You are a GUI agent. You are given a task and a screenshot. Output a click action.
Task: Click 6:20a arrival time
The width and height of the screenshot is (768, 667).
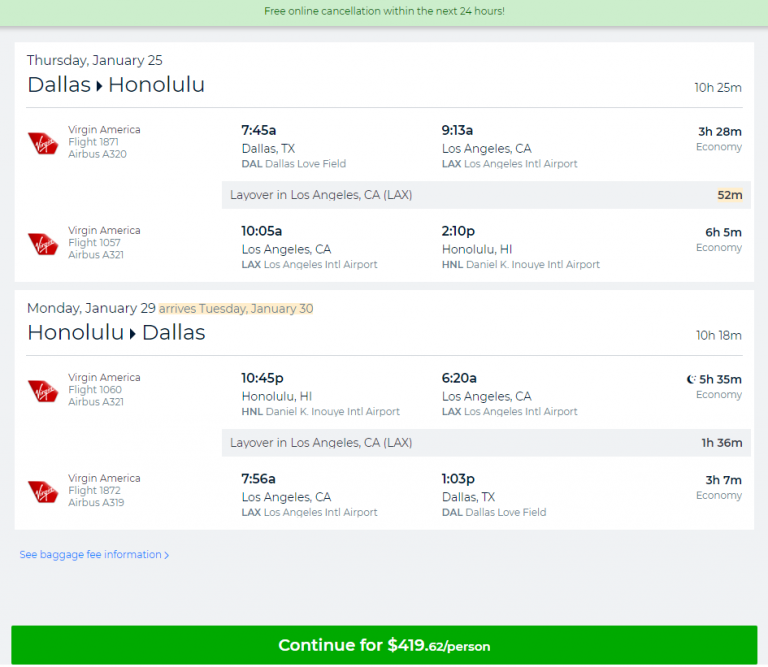click(459, 378)
